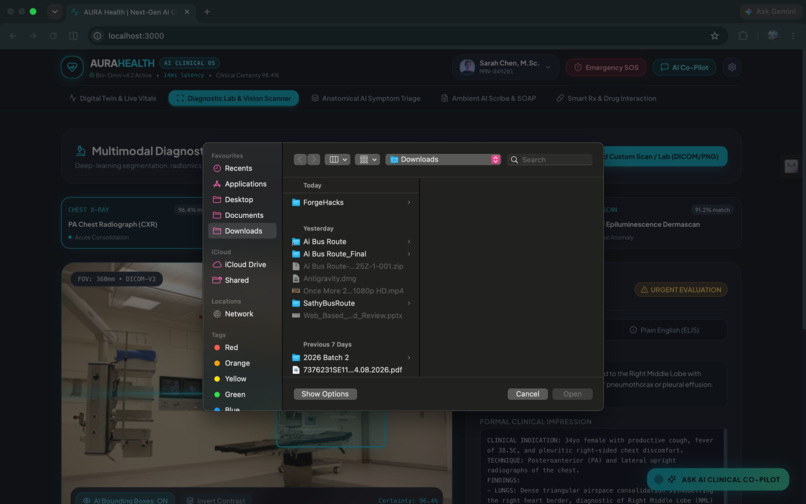Go back in the file dialog
806x504 pixels.
[x=300, y=159]
